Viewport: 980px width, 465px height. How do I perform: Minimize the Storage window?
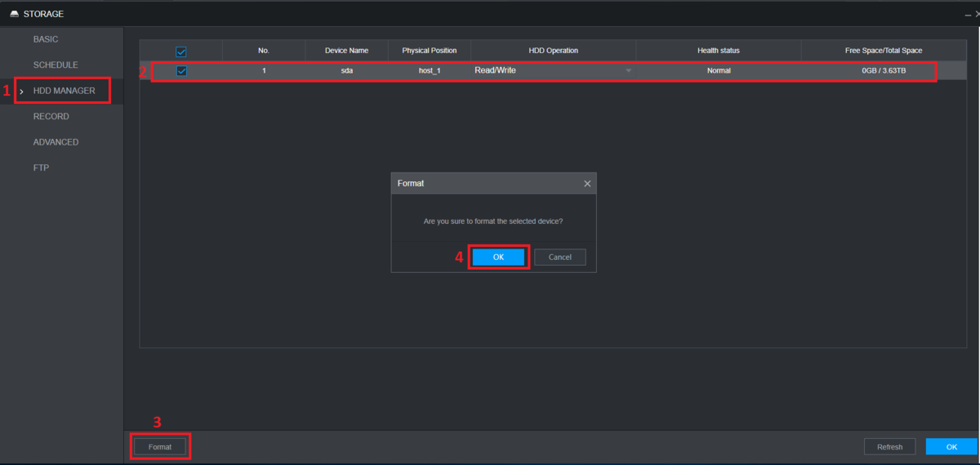click(967, 15)
